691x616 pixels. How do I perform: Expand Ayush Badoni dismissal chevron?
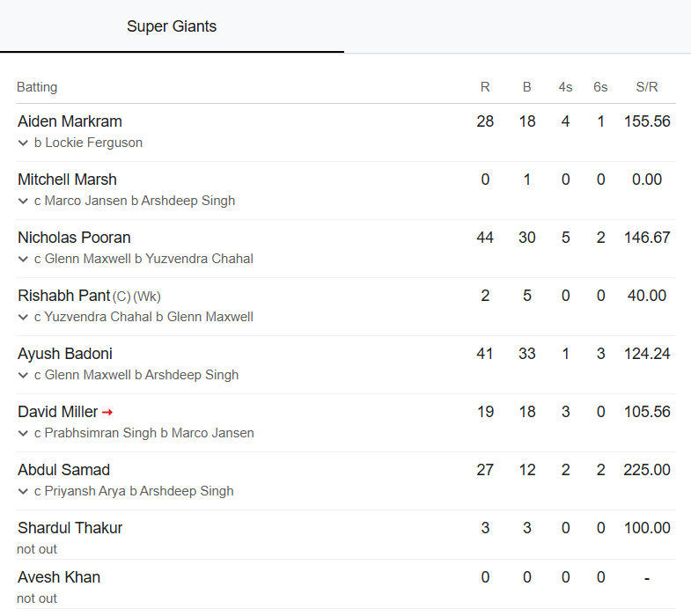coord(23,376)
